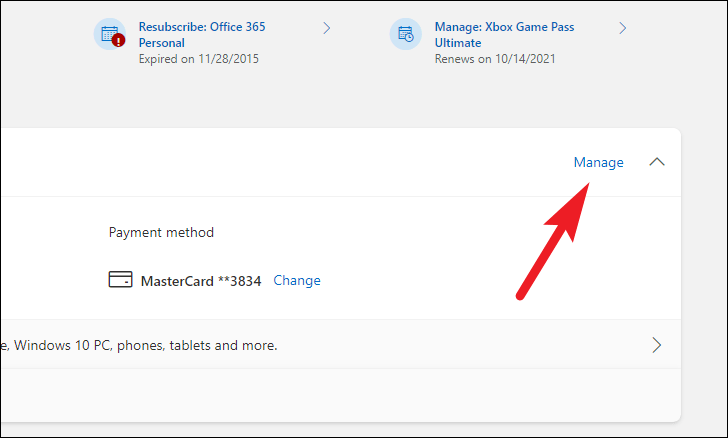Click the Office 365 expired calendar icon

(110, 34)
